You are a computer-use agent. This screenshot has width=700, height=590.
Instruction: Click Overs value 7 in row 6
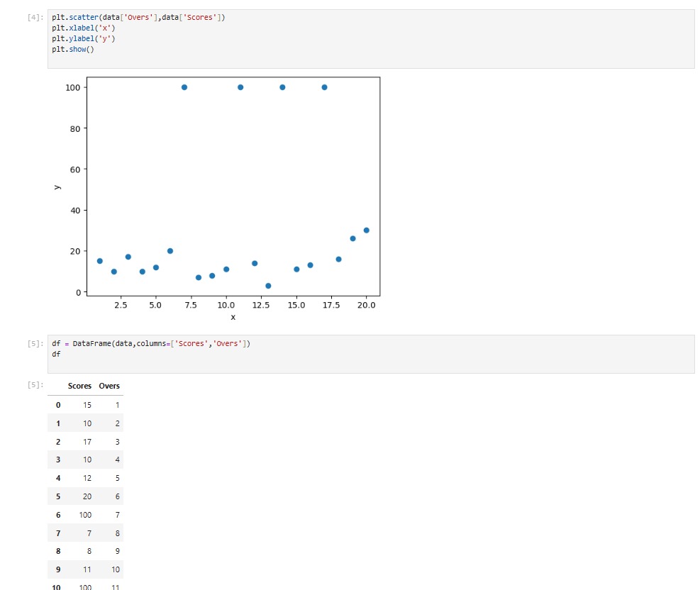(x=118, y=515)
